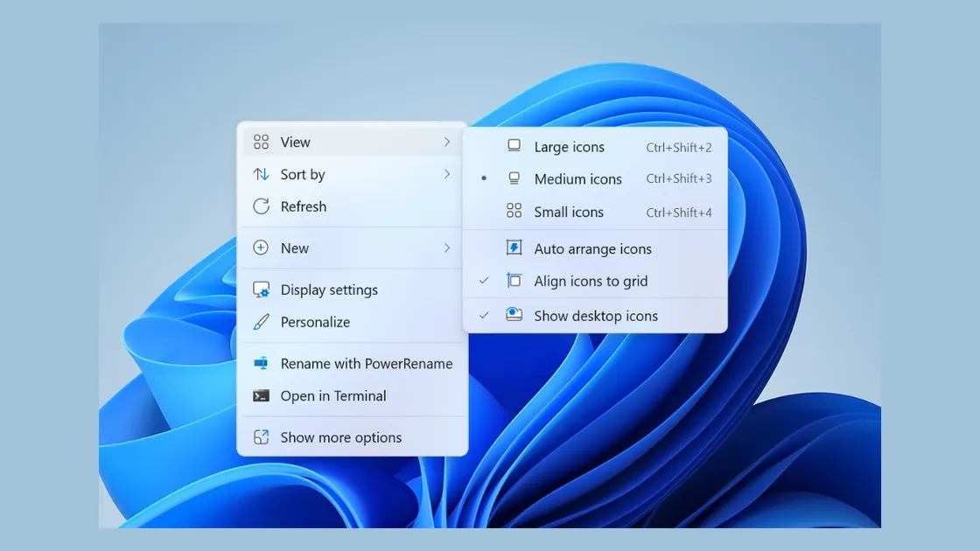This screenshot has height=551, width=980.
Task: Open Display settings
Action: coord(328,289)
